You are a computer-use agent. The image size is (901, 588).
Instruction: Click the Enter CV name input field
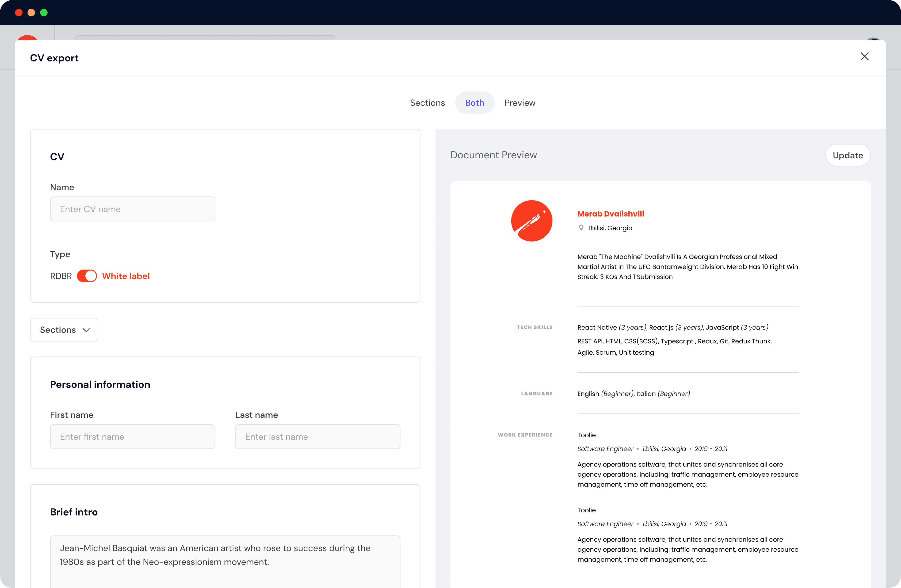click(x=133, y=209)
